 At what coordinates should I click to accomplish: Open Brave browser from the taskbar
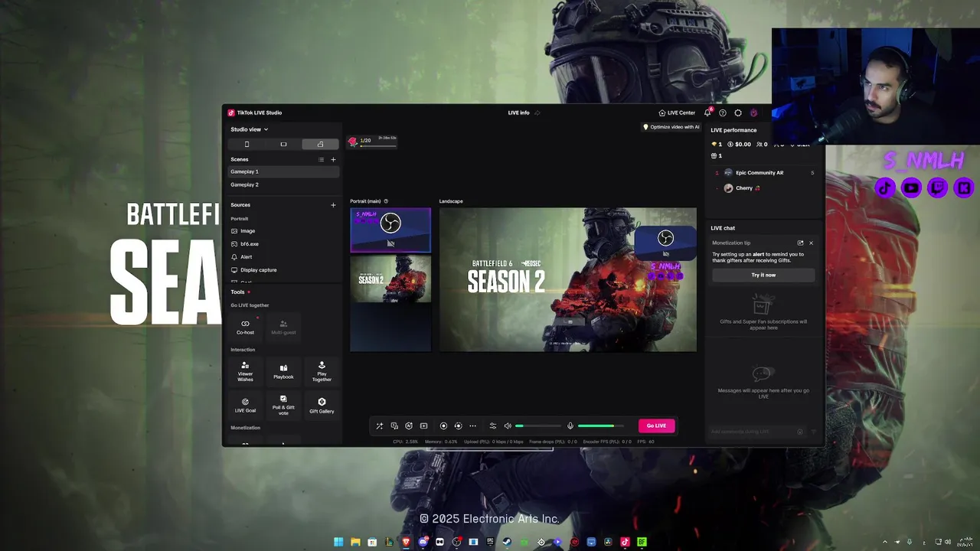[406, 542]
